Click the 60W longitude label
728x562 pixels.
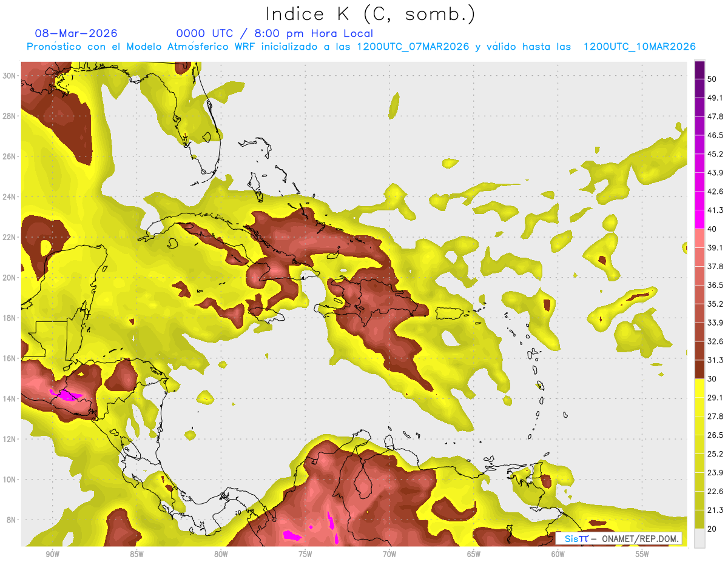pyautogui.click(x=558, y=554)
